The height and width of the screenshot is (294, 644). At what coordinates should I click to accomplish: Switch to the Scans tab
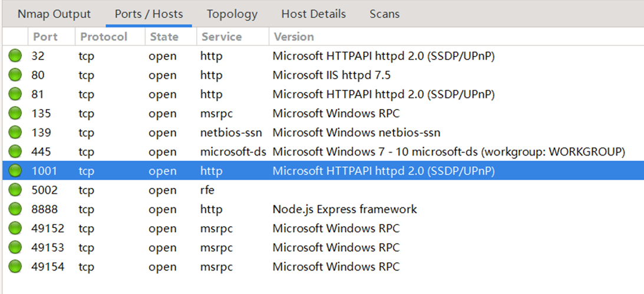pyautogui.click(x=385, y=14)
